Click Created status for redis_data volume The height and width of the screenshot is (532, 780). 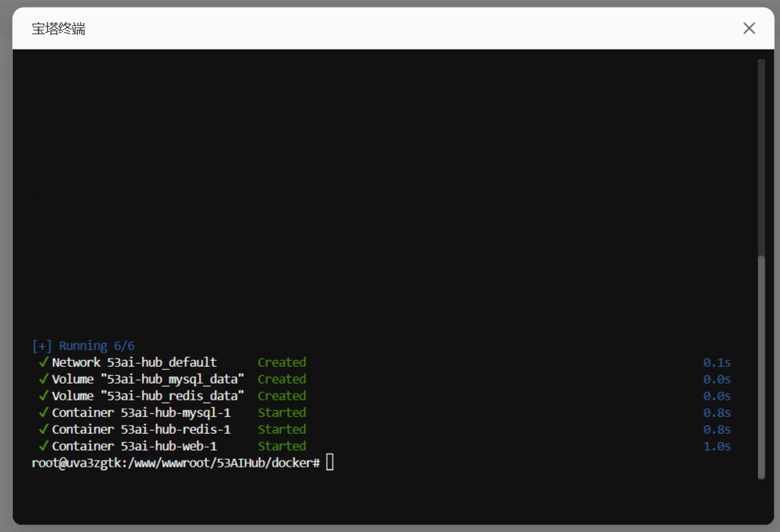coord(282,396)
